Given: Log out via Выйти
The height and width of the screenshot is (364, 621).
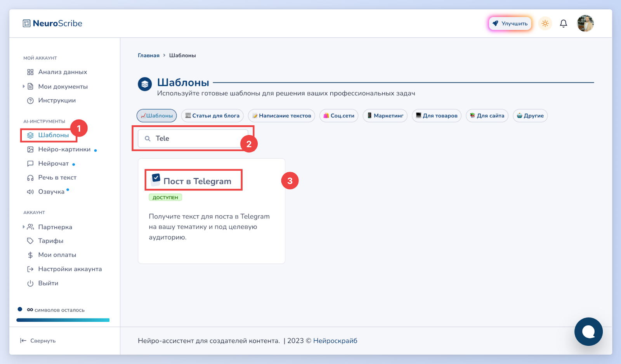Looking at the screenshot, I should tap(48, 283).
